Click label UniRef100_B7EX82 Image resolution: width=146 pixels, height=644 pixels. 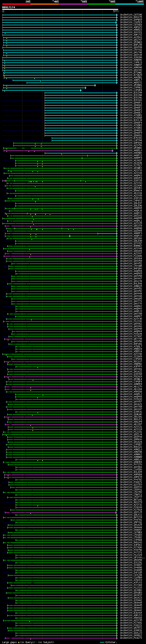pyautogui.click(x=131, y=138)
